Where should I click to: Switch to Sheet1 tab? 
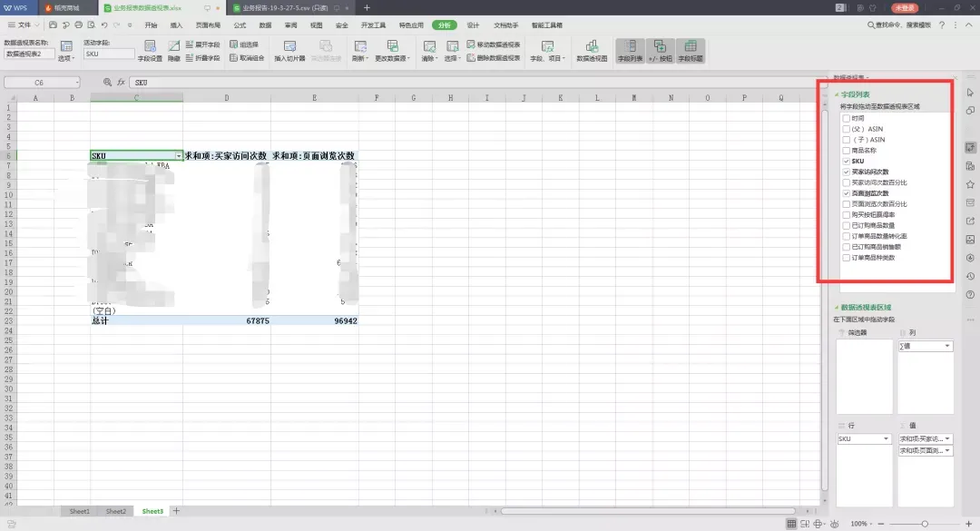click(x=79, y=511)
